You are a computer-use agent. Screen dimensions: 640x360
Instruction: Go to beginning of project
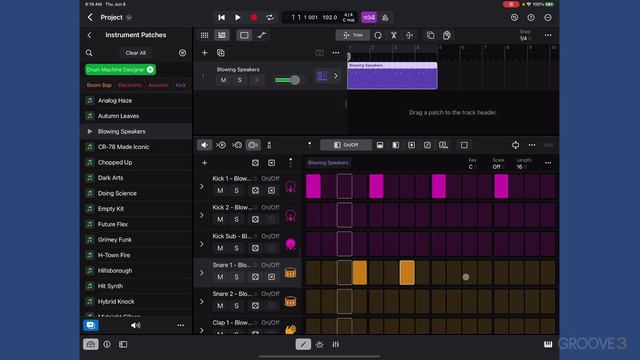(221, 18)
